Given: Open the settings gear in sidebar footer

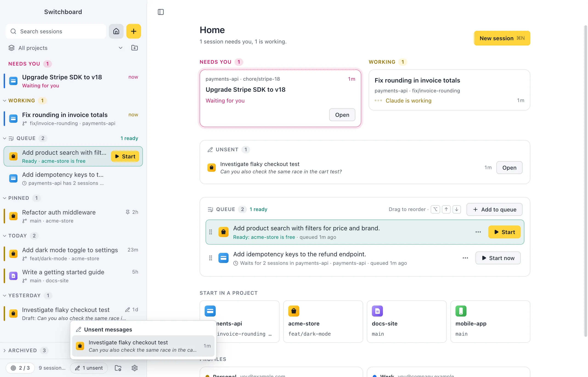Looking at the screenshot, I should pos(135,368).
